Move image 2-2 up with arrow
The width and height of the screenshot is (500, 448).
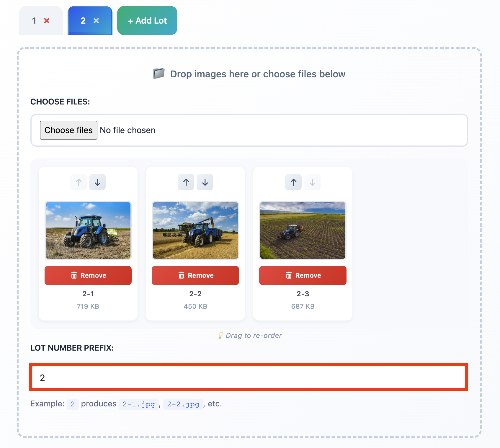[186, 182]
